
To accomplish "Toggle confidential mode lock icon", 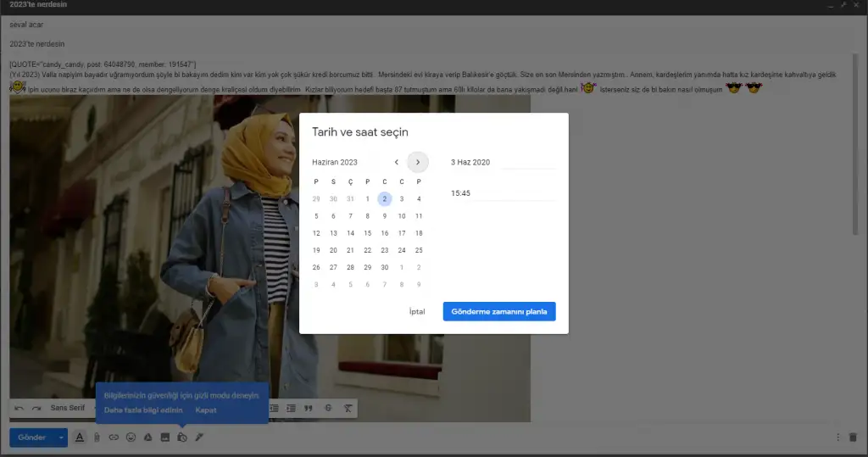I will pos(181,437).
